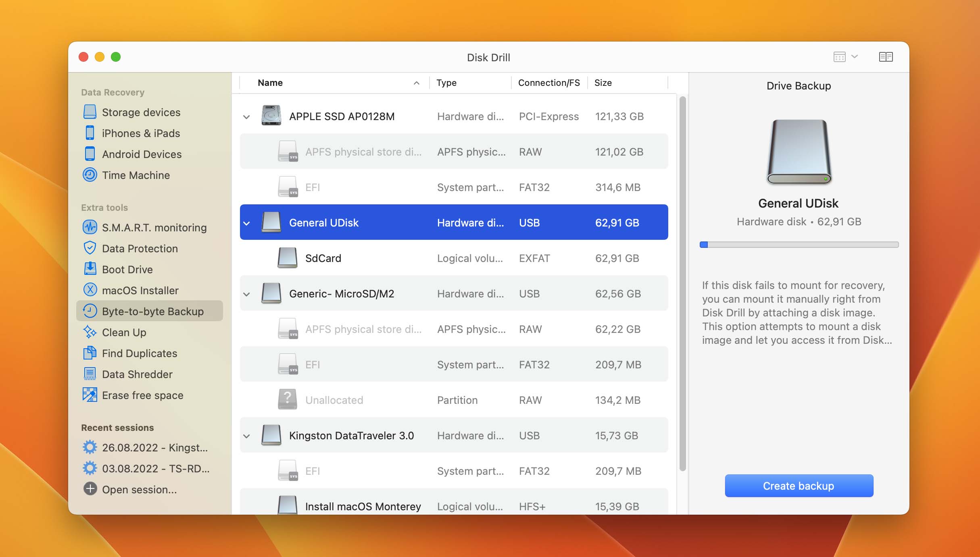Screen dimensions: 980x557
Task: Collapse the Generic- MicroSD/M2 row chevron
Action: click(246, 294)
